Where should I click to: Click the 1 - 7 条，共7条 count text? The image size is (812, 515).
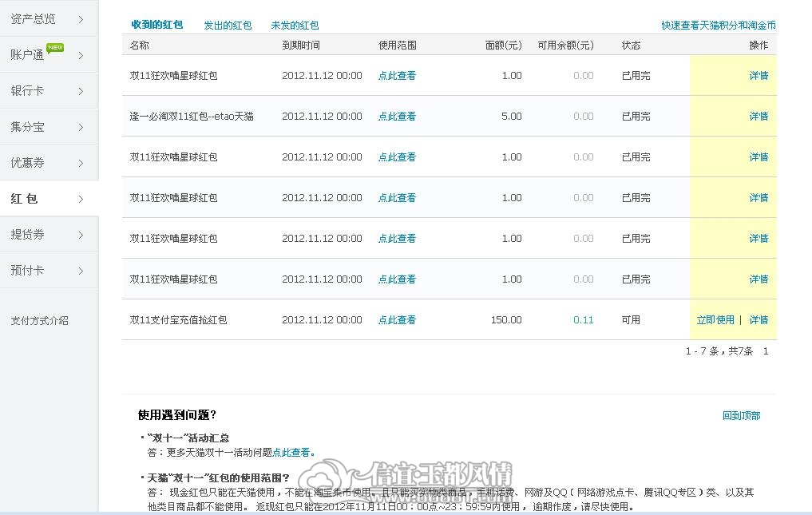[x=719, y=351]
